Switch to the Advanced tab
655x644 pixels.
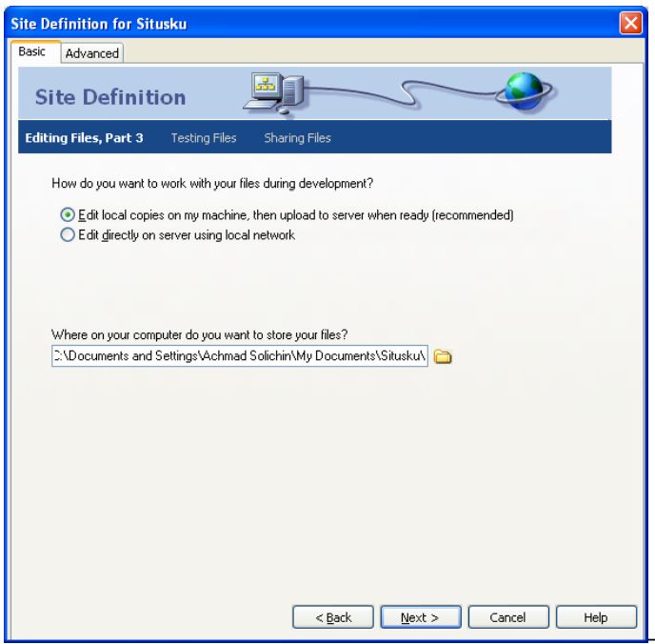pyautogui.click(x=92, y=53)
